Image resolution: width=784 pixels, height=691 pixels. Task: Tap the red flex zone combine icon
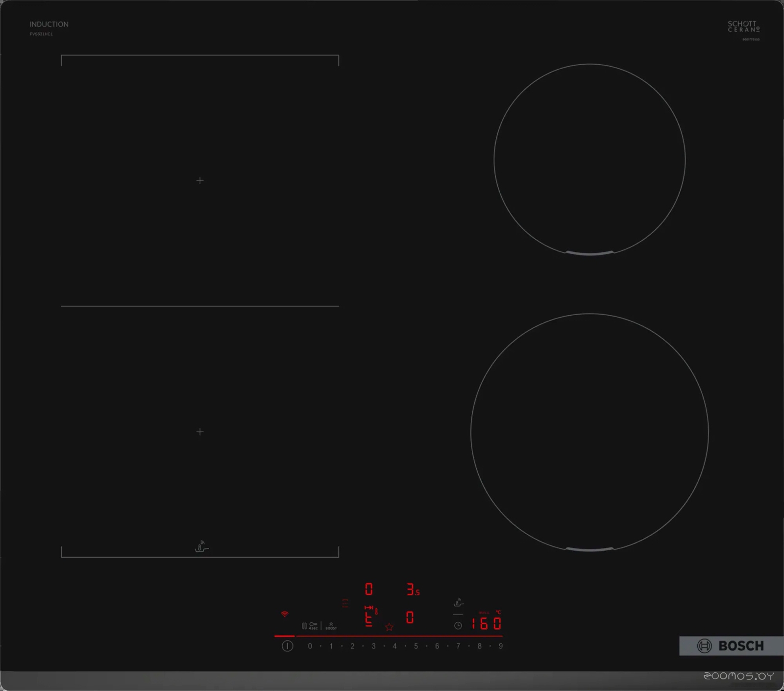click(345, 603)
